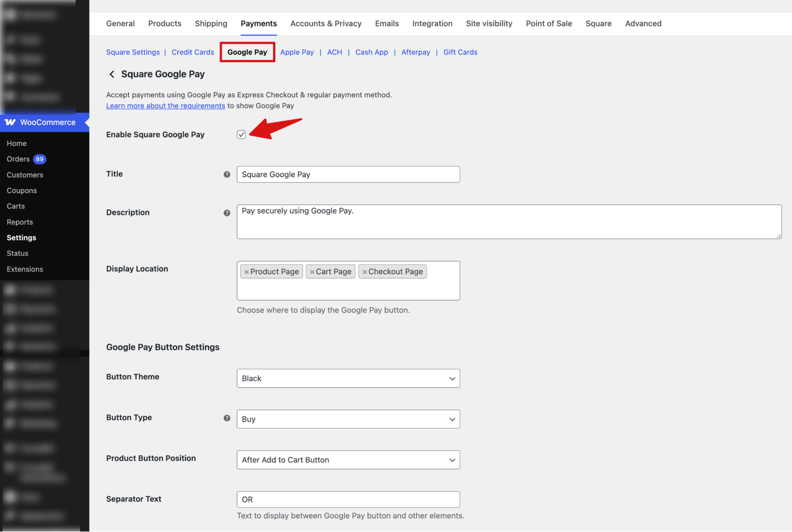Viewport: 792px width, 532px height.
Task: Remove the Product Page tag
Action: click(x=246, y=272)
